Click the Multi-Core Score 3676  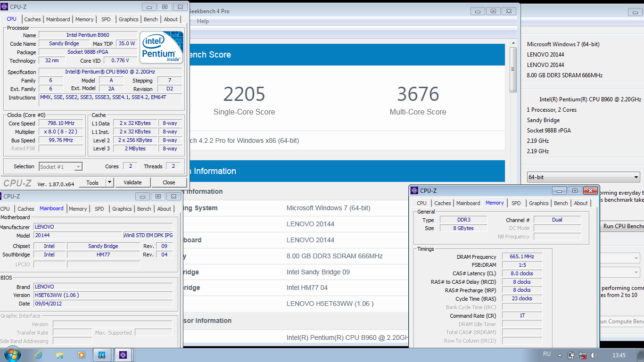point(418,94)
